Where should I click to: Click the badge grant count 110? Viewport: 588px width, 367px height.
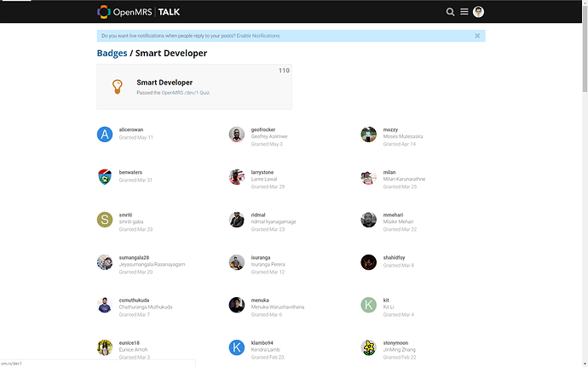[284, 71]
